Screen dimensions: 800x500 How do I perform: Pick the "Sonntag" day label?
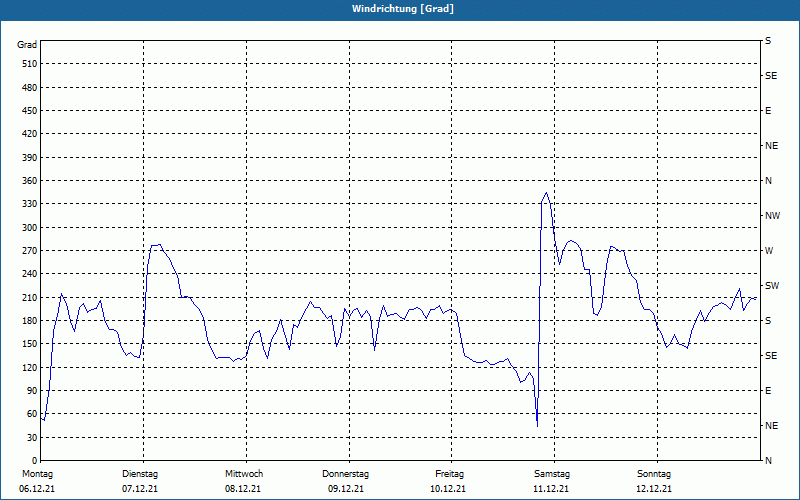[654, 474]
